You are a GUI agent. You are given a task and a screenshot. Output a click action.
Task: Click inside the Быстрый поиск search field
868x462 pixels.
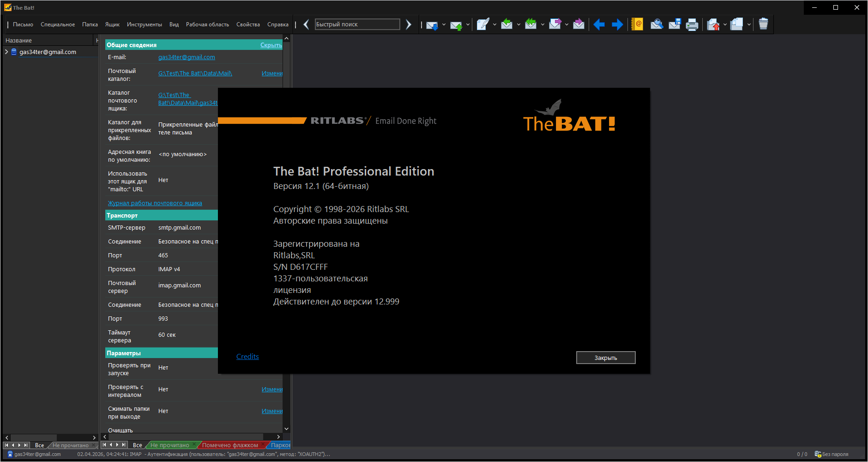[x=357, y=24]
